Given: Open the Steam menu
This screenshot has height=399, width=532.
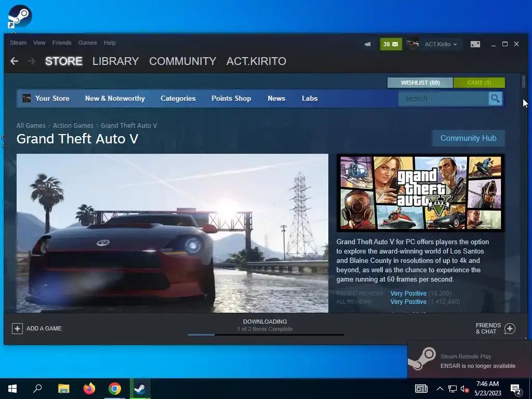Looking at the screenshot, I should 18,43.
